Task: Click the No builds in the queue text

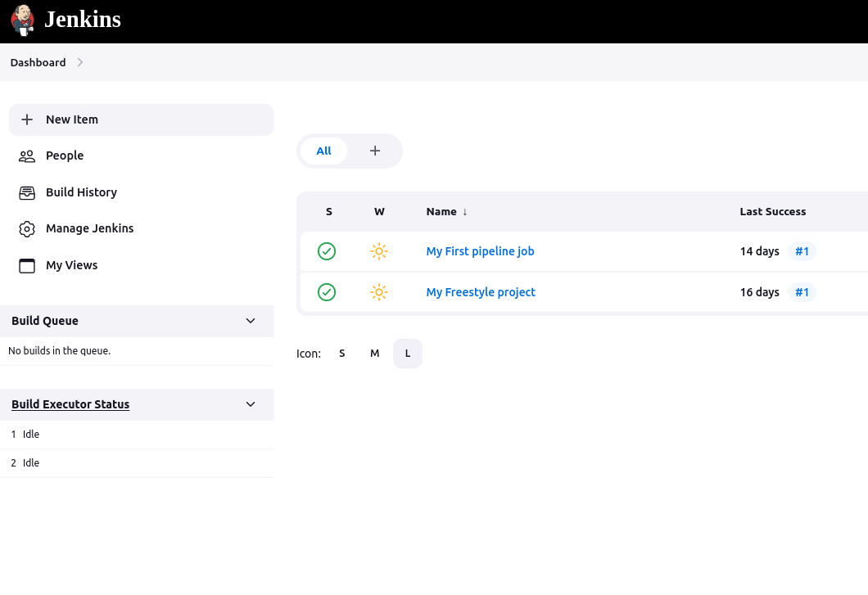Action: (x=59, y=351)
